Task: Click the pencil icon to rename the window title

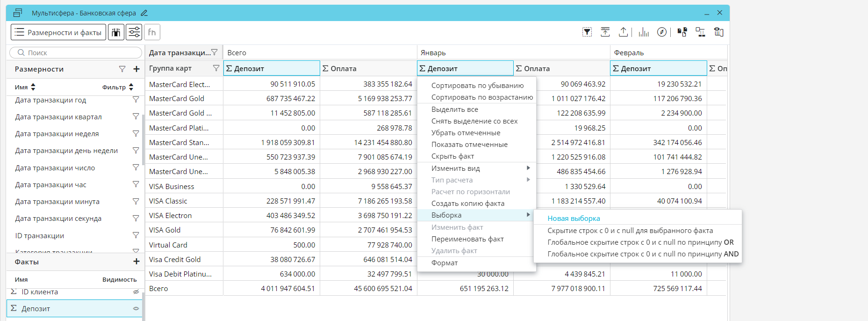Action: pyautogui.click(x=144, y=13)
